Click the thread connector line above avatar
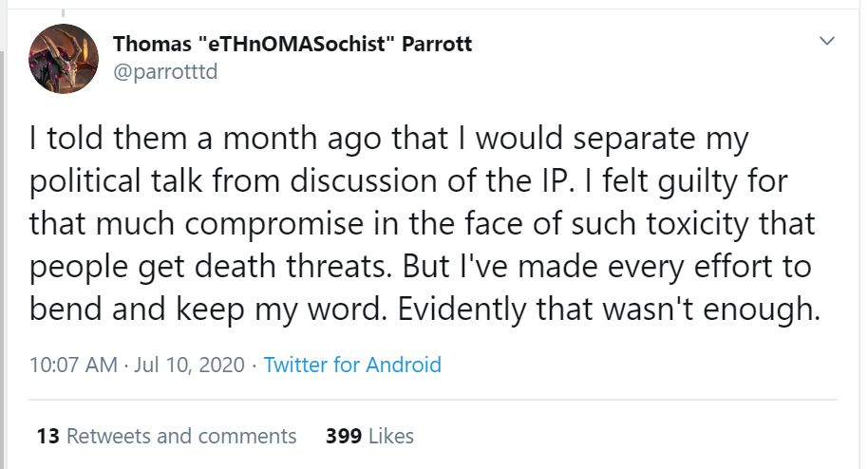Image resolution: width=868 pixels, height=469 pixels. click(x=64, y=9)
